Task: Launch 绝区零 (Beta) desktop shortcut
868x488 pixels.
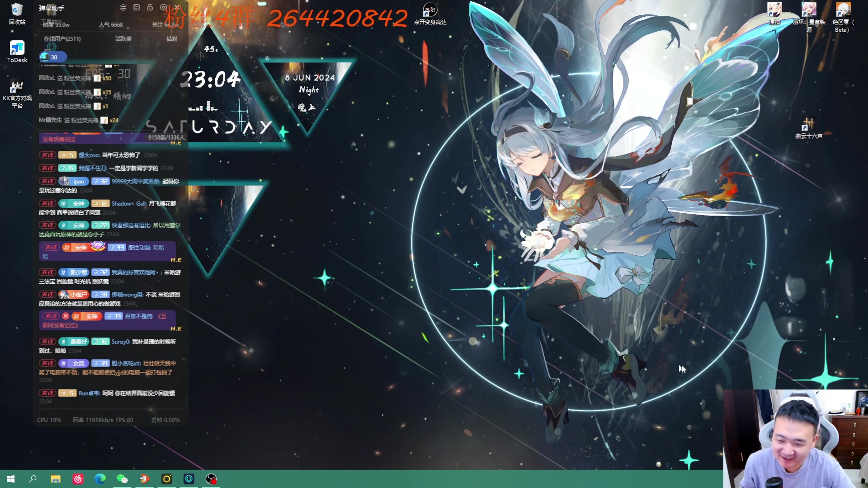Action: click(843, 17)
